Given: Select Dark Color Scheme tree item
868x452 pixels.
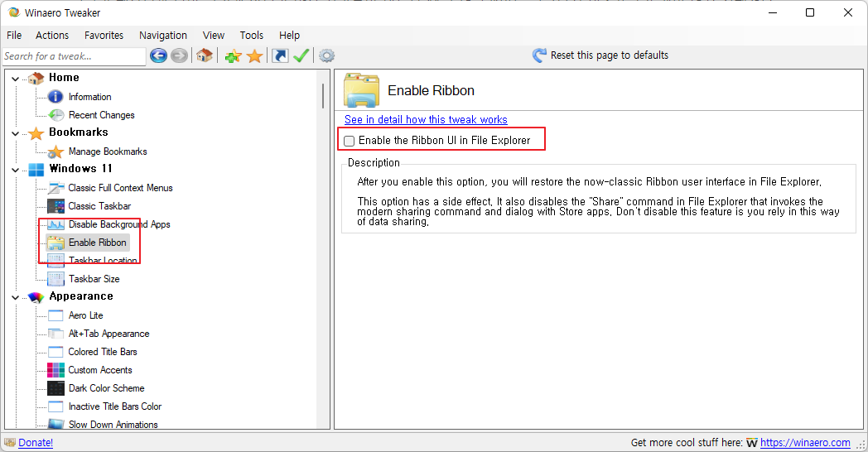Looking at the screenshot, I should point(106,388).
